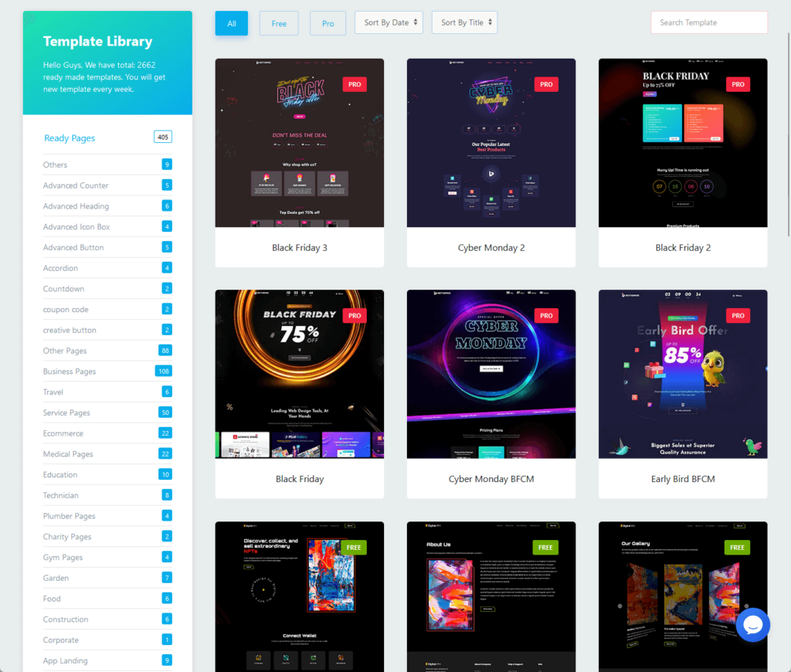Select the Others category
This screenshot has width=791, height=672.
coord(107,165)
